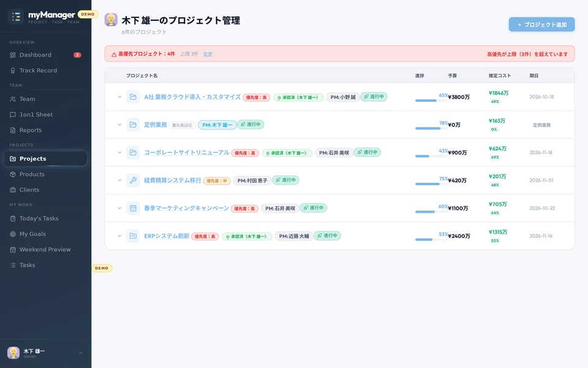Click 進行中 status on A社 業務クラウド導入
This screenshot has width=588, height=368.
[374, 96]
